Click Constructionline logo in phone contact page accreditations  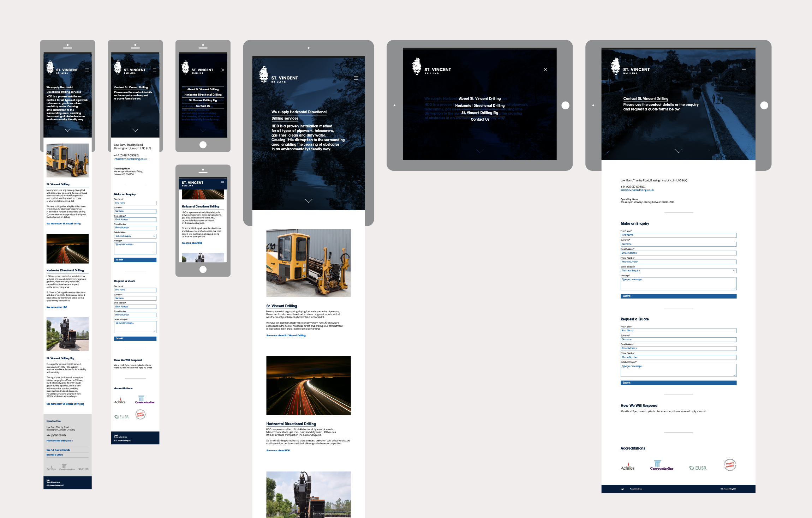[145, 400]
